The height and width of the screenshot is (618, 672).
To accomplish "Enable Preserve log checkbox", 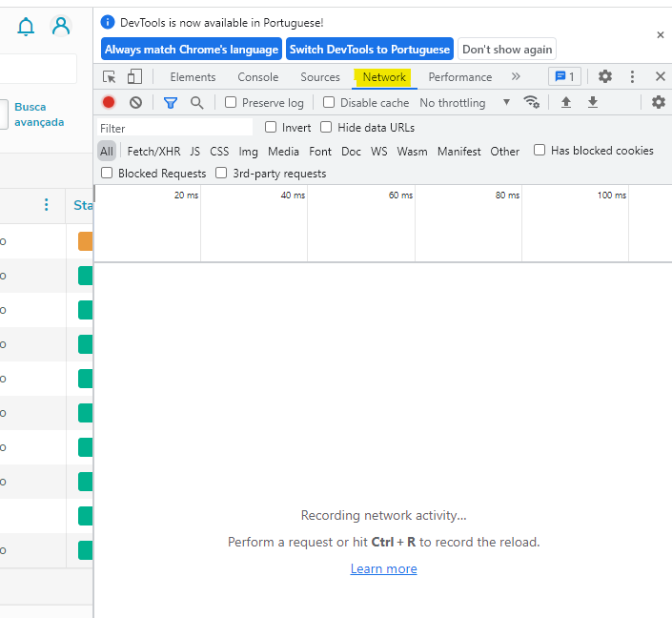I will pos(231,102).
